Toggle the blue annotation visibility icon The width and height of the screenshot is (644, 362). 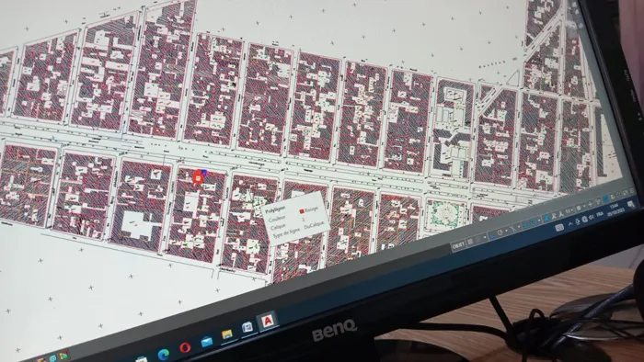546,218
